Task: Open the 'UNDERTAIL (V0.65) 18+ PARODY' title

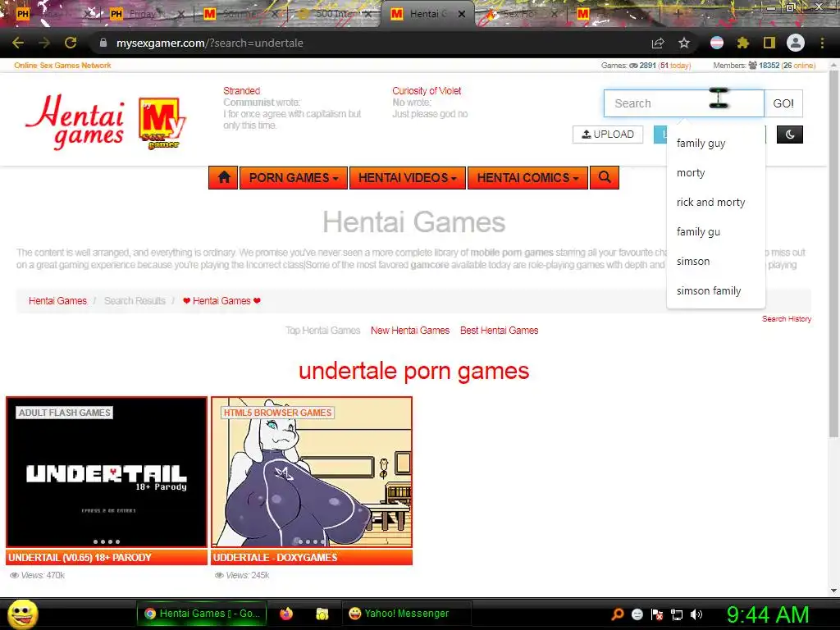Action: pyautogui.click(x=80, y=558)
